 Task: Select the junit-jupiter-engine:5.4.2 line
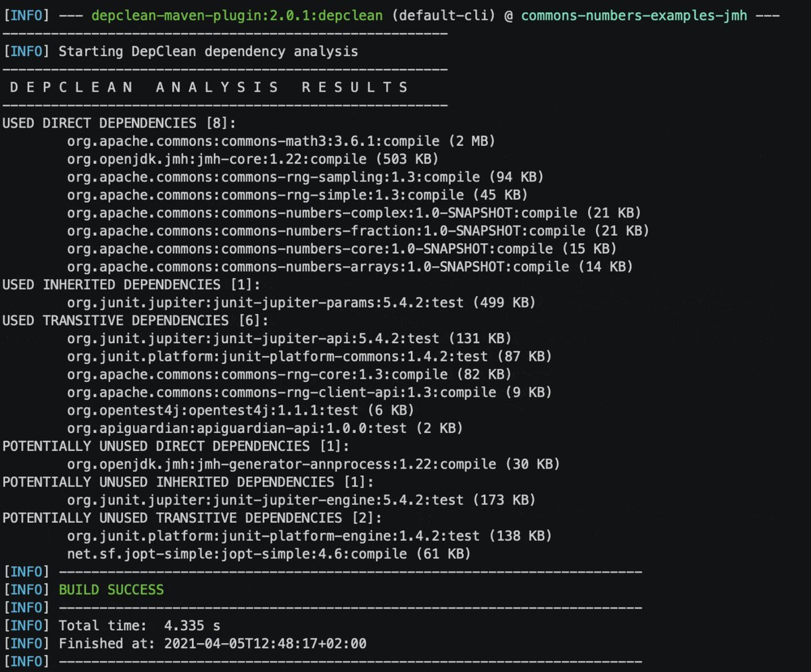click(301, 499)
